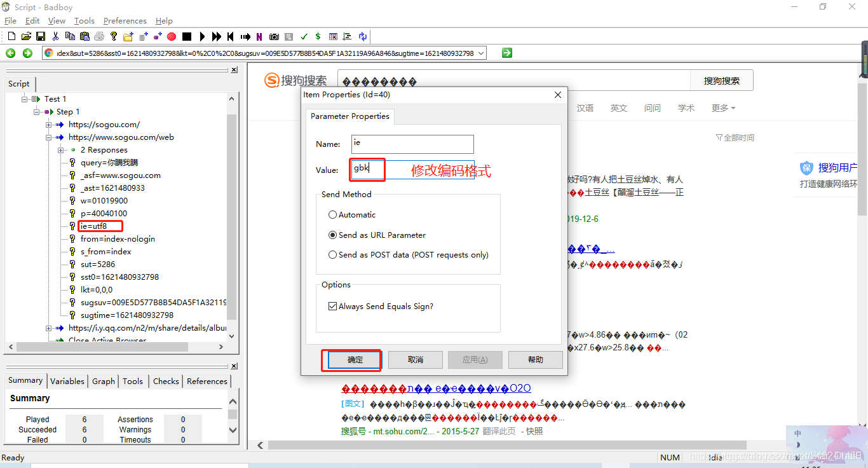Screen dimensions: 868x468
Task: Click the Add new step purple icon
Action: coord(158,37)
